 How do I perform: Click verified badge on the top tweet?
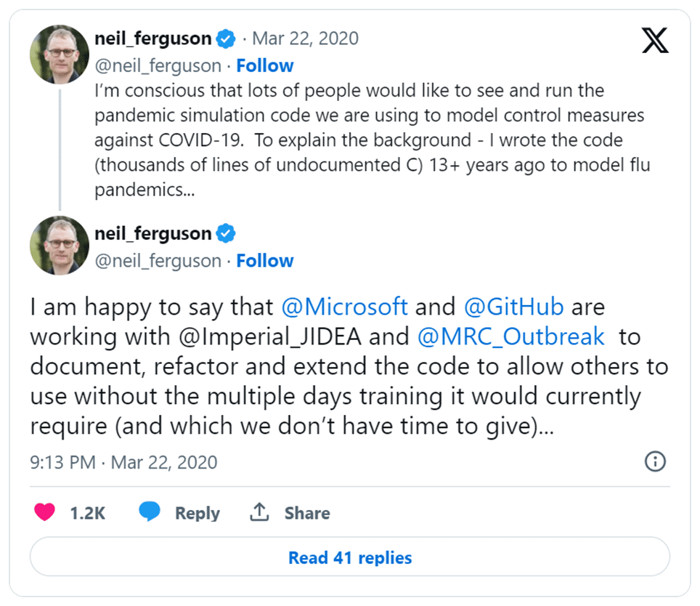click(225, 39)
